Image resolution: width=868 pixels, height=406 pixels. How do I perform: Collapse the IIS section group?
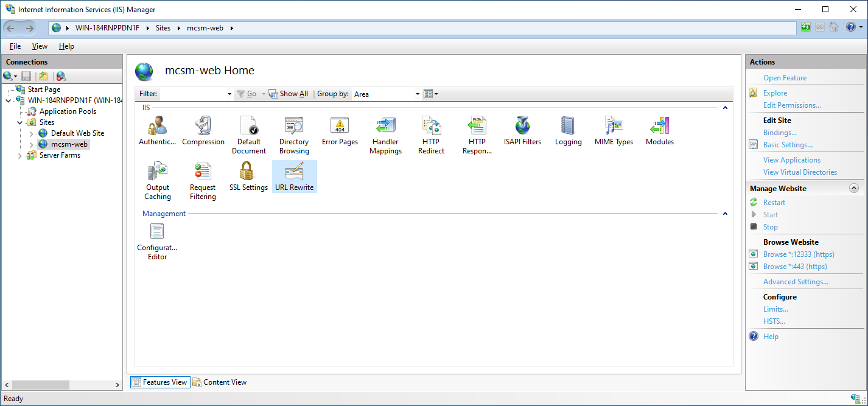click(x=725, y=108)
